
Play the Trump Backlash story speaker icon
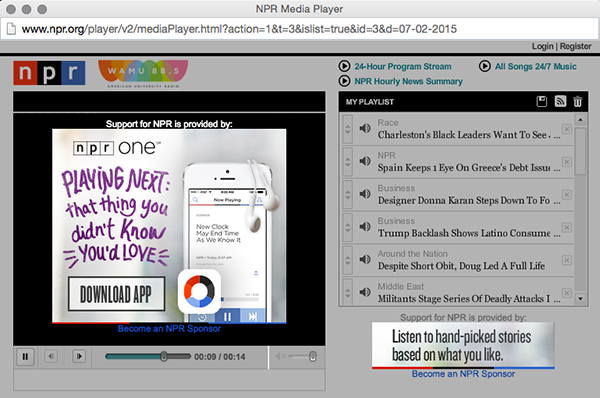point(365,227)
